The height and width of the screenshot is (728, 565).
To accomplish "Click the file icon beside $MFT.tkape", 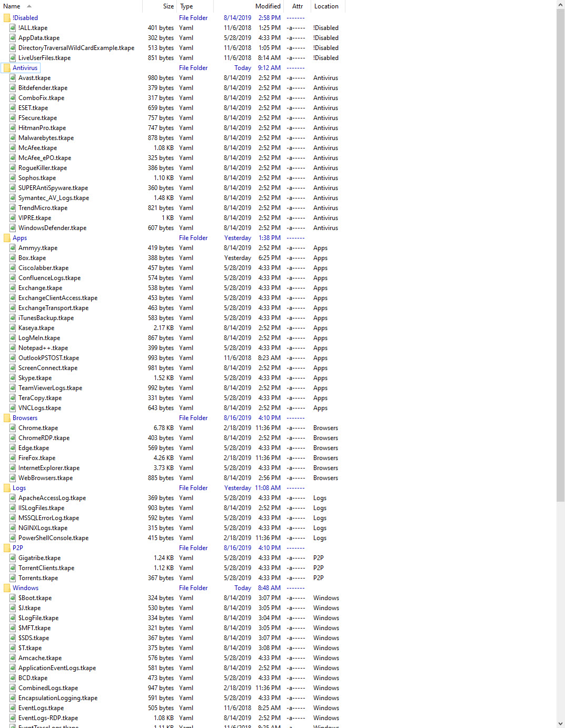I will (13, 628).
